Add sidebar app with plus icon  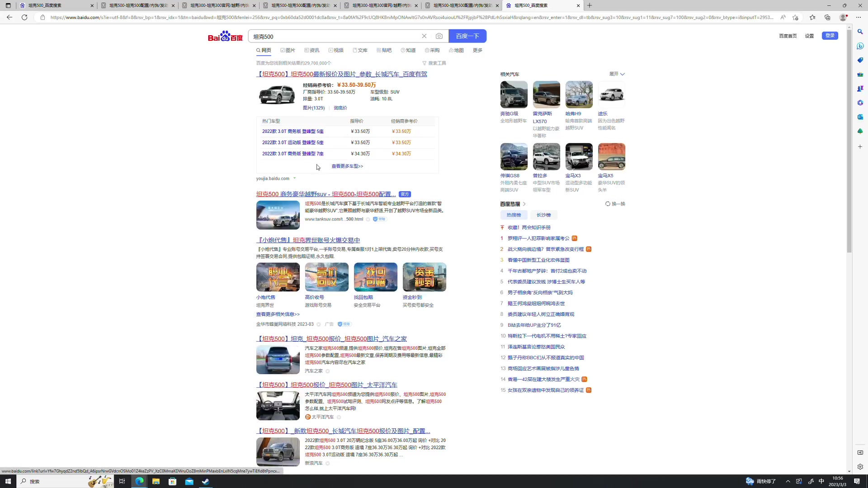pyautogui.click(x=860, y=147)
